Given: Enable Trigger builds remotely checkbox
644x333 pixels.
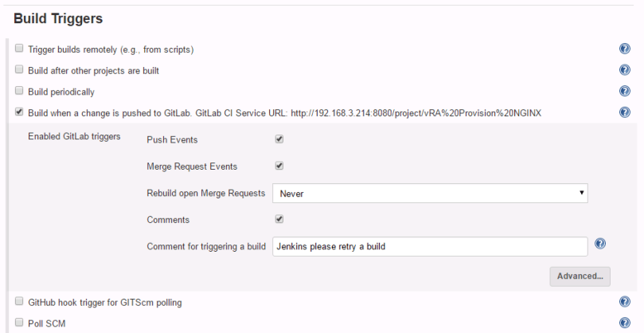Looking at the screenshot, I should pos(19,49).
